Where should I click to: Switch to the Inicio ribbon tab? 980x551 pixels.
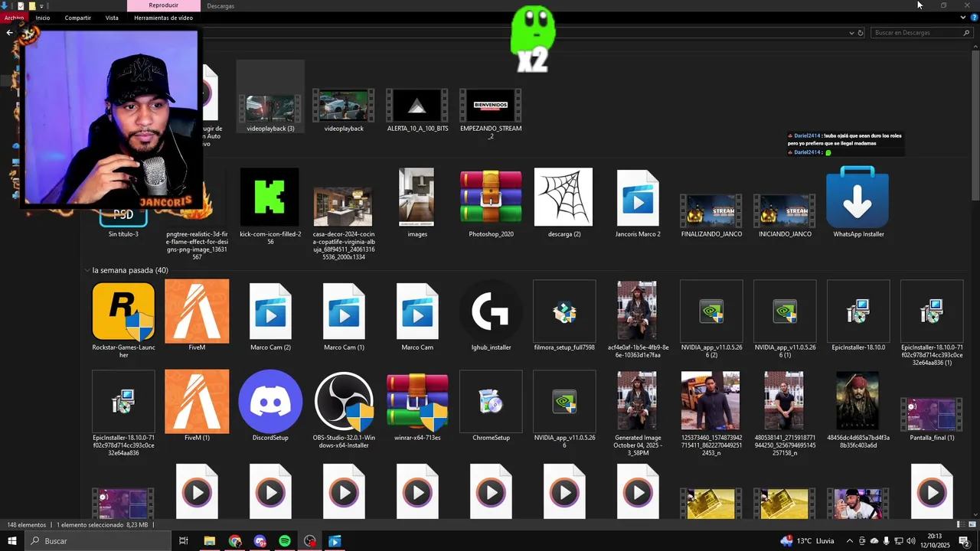point(43,18)
